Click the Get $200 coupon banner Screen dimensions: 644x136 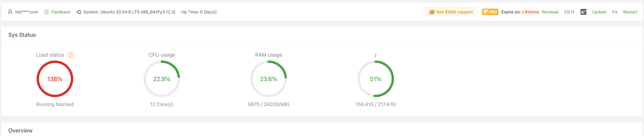pos(454,12)
